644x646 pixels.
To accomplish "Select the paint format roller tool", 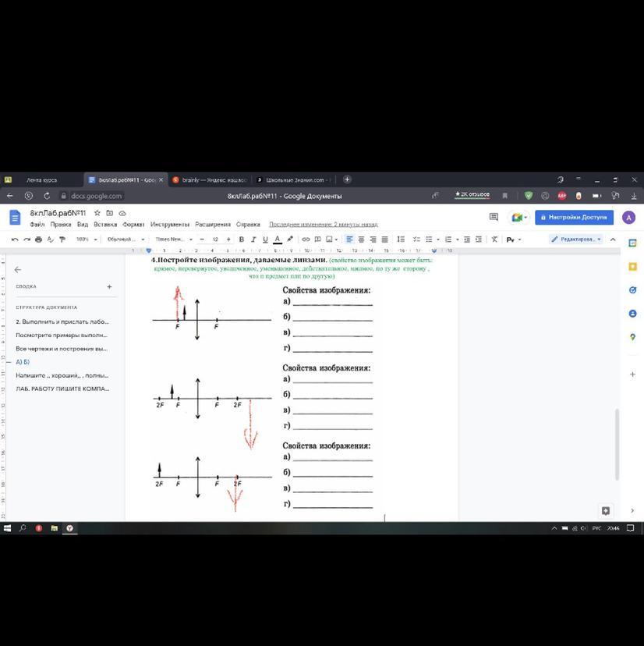I will click(62, 240).
